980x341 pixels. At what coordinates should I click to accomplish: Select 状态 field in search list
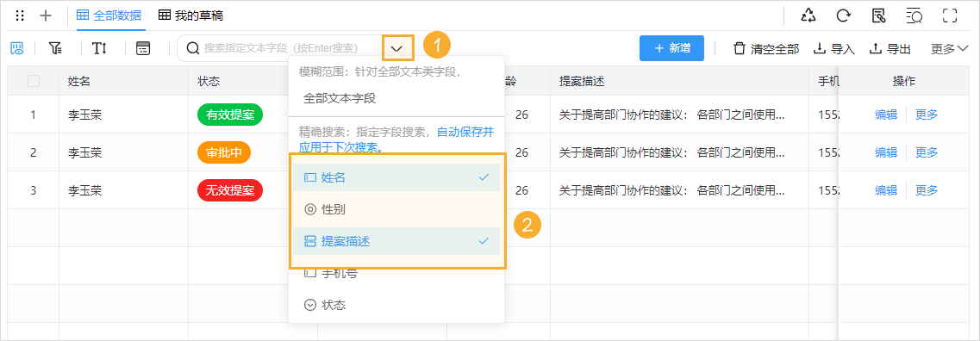click(x=396, y=305)
